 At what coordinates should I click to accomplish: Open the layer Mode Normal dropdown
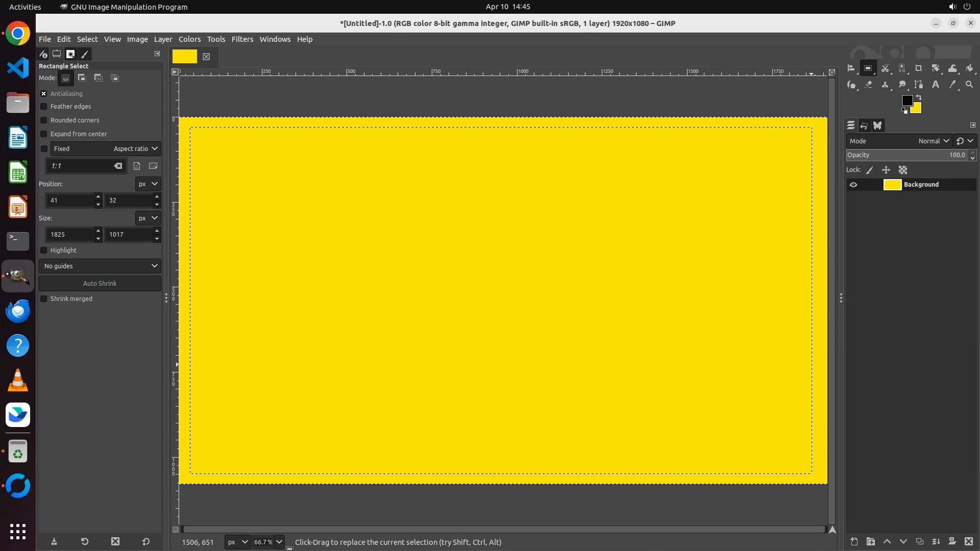point(933,141)
